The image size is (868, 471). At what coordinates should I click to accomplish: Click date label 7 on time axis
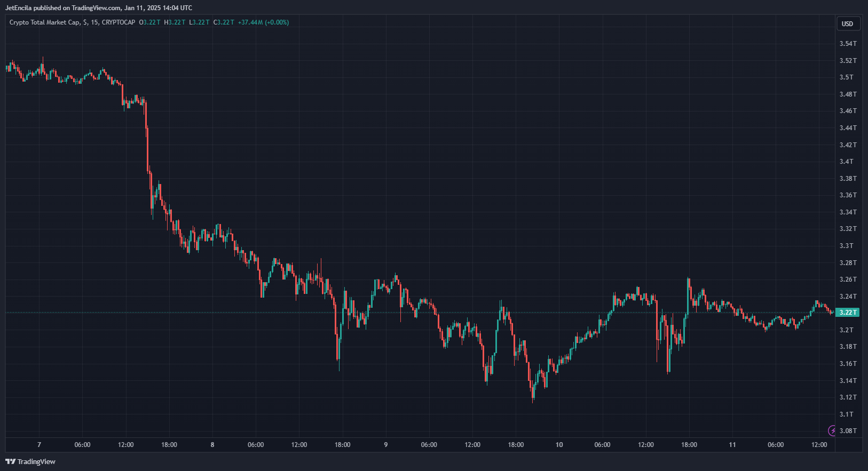point(39,445)
